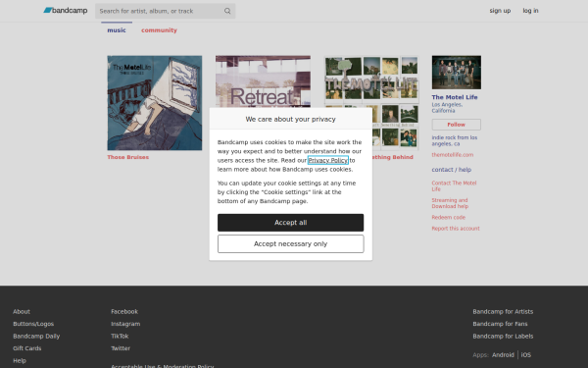
Task: Open the Android app link
Action: (503, 355)
